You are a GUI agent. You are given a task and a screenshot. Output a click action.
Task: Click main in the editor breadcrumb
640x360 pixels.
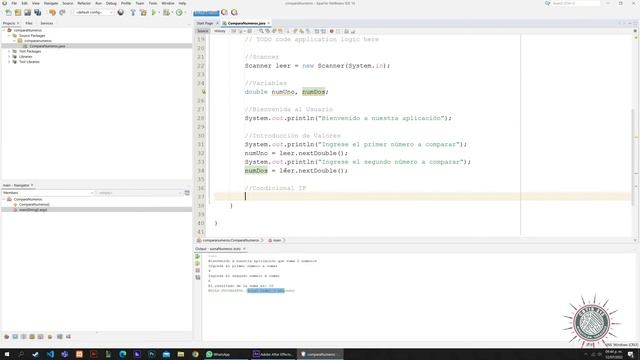(x=277, y=240)
